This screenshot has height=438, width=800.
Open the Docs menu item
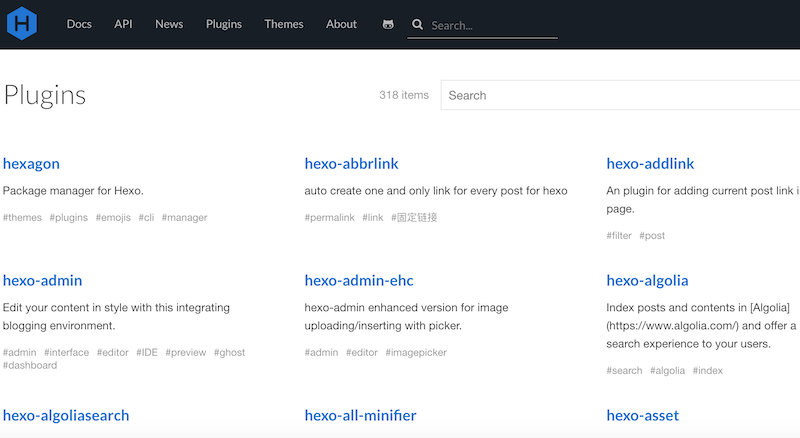click(79, 24)
